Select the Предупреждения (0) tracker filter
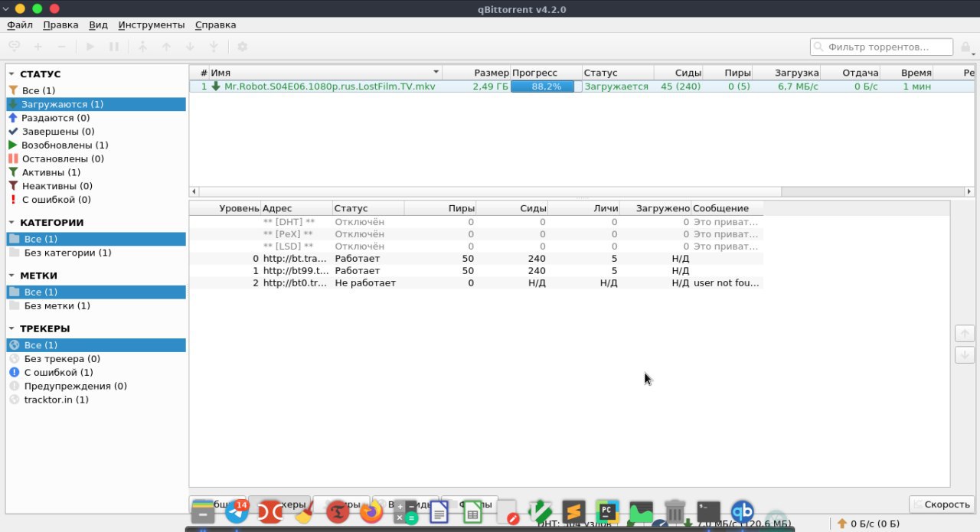980x532 pixels. [96, 386]
